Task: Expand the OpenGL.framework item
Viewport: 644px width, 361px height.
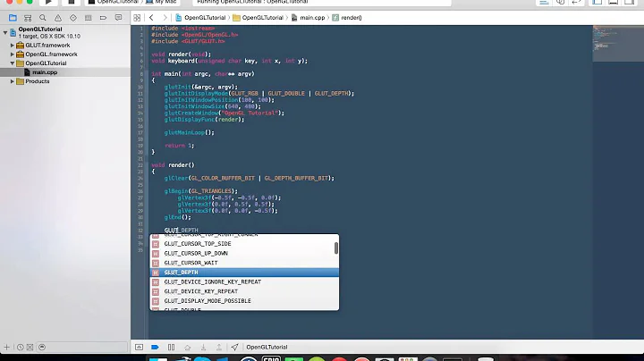Action: (13, 55)
